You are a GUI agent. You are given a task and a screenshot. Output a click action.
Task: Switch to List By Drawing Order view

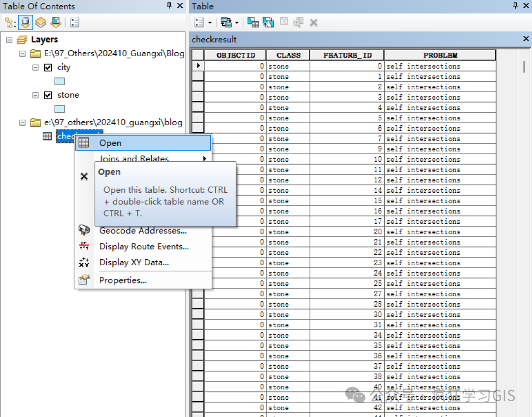pos(10,23)
